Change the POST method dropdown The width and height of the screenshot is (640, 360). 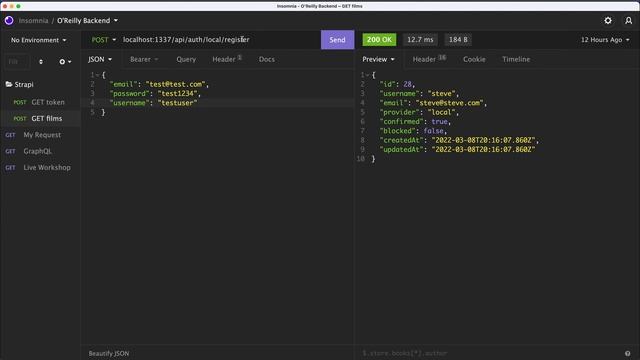click(x=104, y=40)
